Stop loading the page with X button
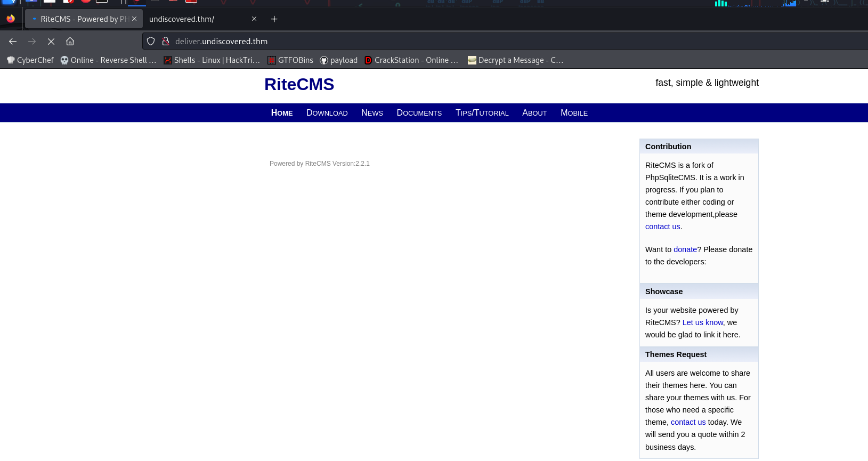 [51, 42]
